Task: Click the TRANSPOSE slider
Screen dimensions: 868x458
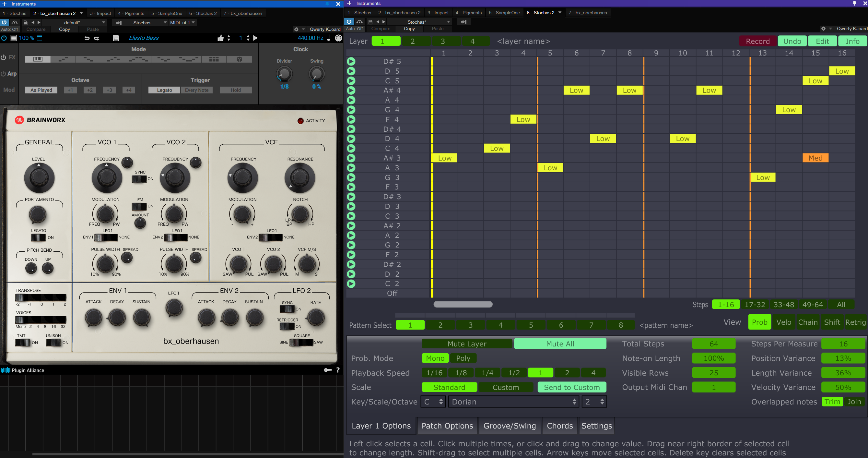Action: [x=41, y=297]
